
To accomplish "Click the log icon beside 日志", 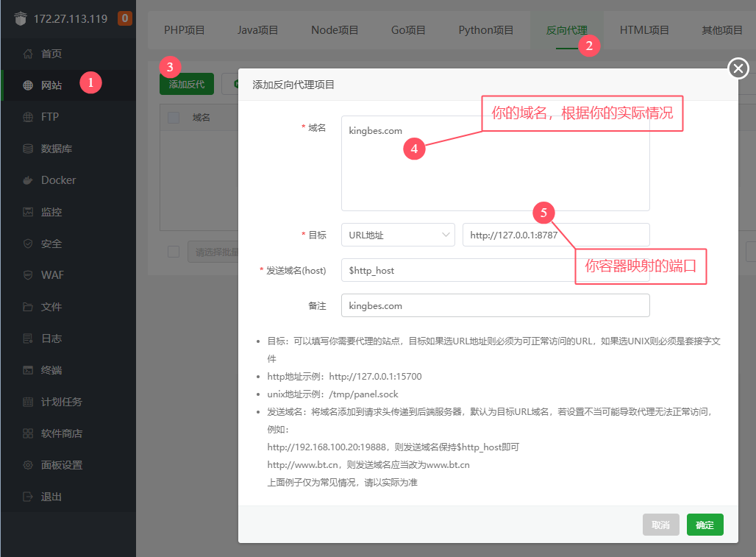I will [x=28, y=338].
